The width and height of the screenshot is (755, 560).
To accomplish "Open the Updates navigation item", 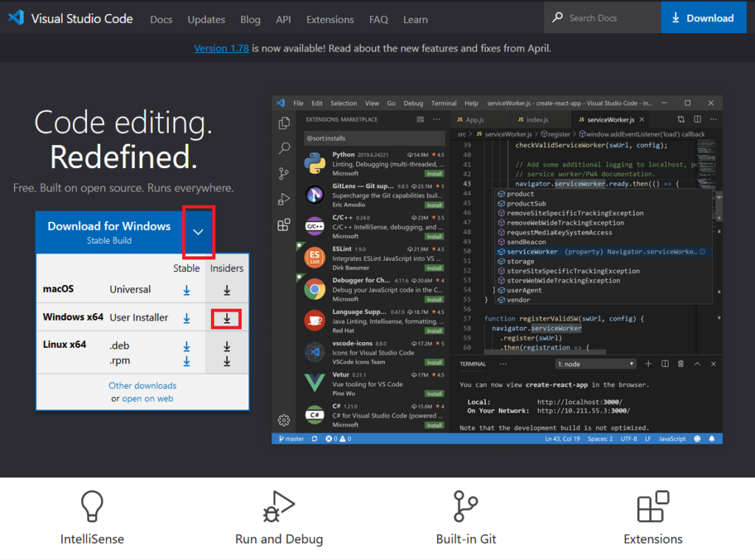I will [206, 19].
